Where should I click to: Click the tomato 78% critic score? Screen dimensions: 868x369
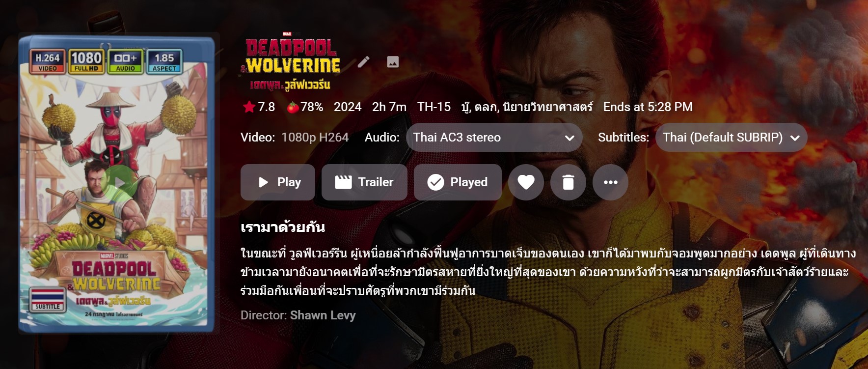[305, 107]
